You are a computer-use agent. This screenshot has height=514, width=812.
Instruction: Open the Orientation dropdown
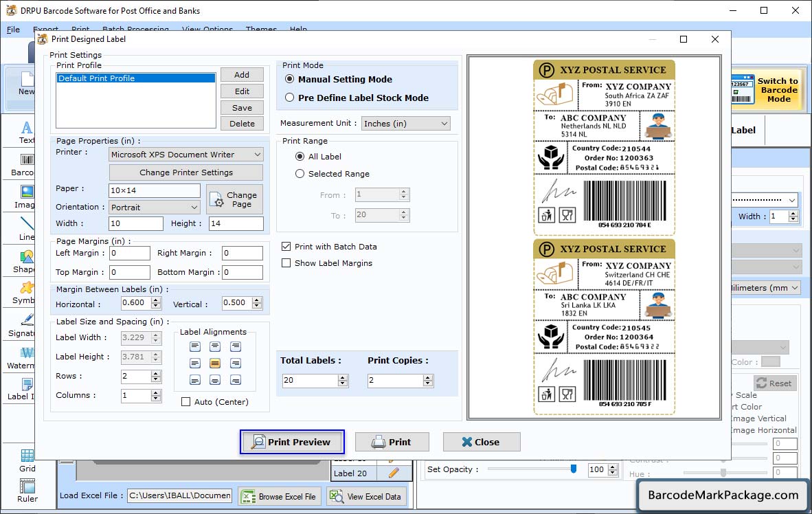pyautogui.click(x=155, y=208)
